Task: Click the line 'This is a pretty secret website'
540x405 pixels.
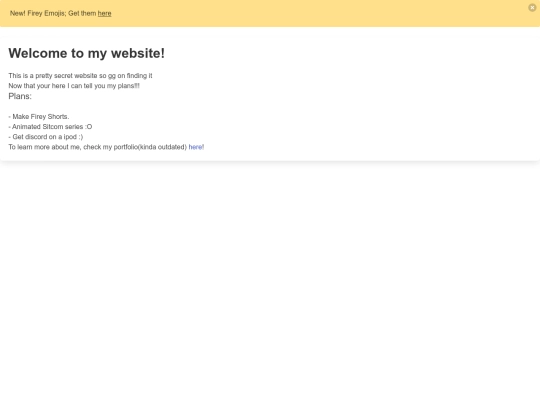Action: (x=80, y=76)
